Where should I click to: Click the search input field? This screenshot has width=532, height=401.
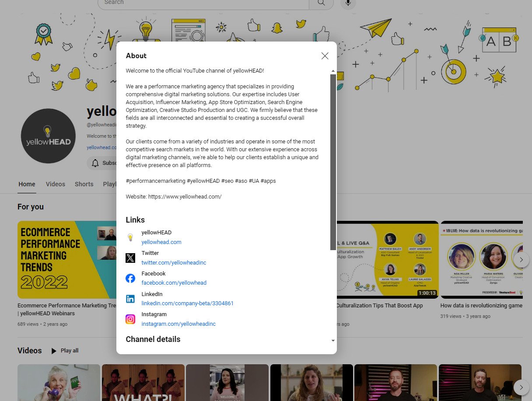(x=203, y=3)
